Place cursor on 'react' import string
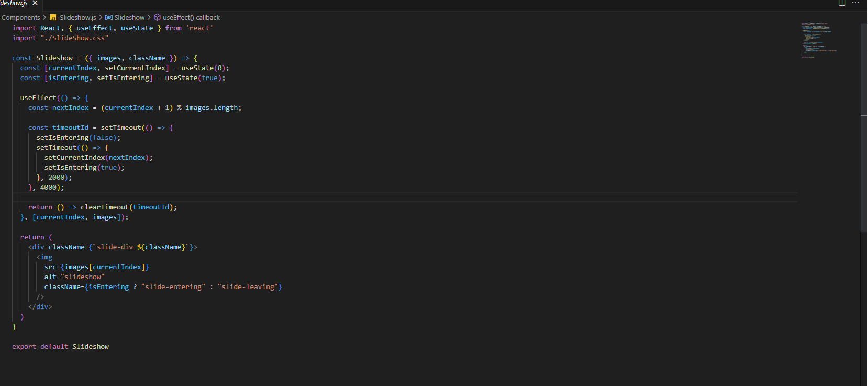 coord(199,28)
